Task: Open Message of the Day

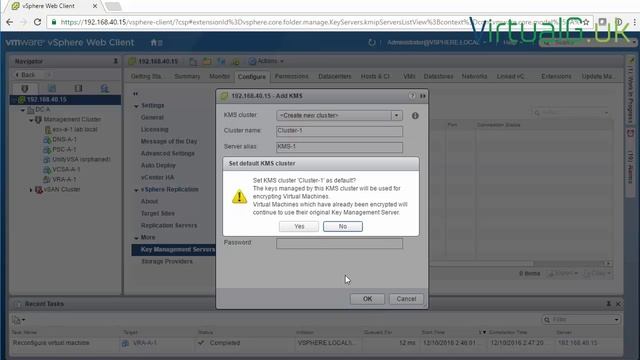Action: coord(169,141)
